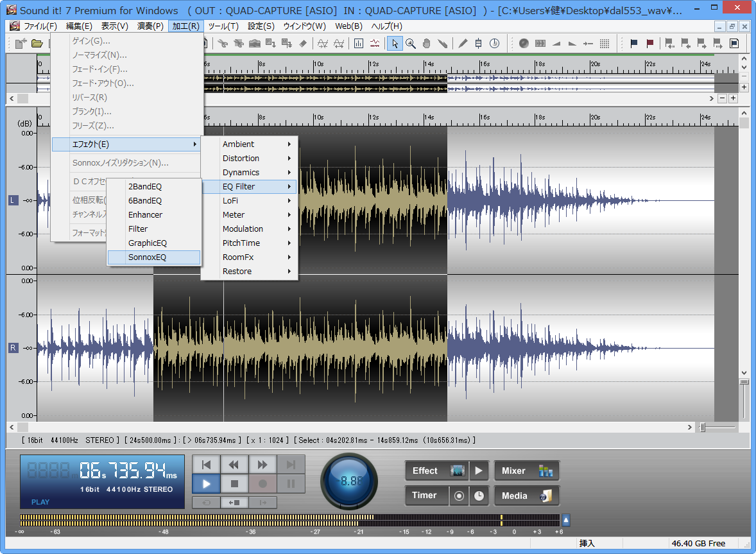Expand the Ambient effects submenu
Image resolution: width=756 pixels, height=554 pixels.
[249, 144]
